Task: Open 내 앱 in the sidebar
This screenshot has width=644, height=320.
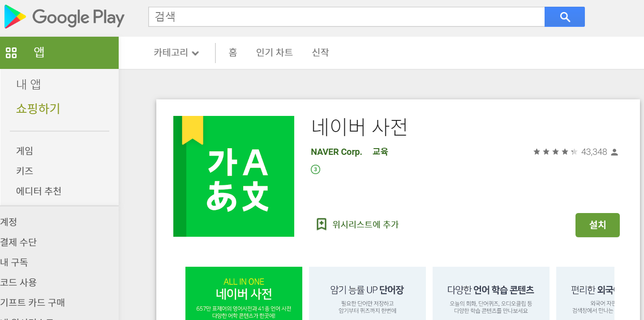Action: [29, 84]
